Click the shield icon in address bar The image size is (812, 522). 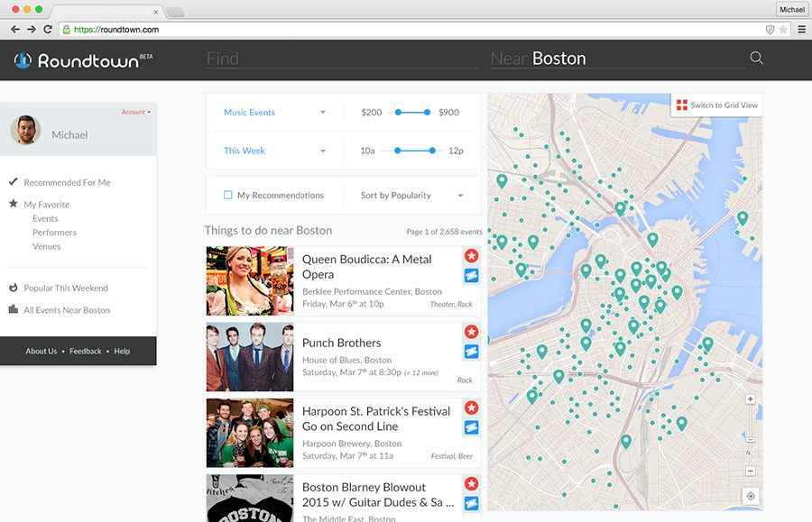click(x=770, y=30)
